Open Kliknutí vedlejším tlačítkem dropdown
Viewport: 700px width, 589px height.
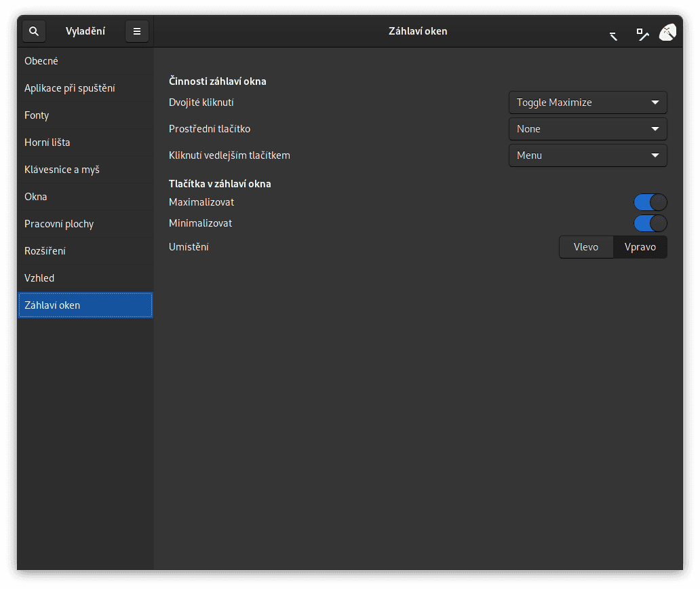click(x=587, y=155)
